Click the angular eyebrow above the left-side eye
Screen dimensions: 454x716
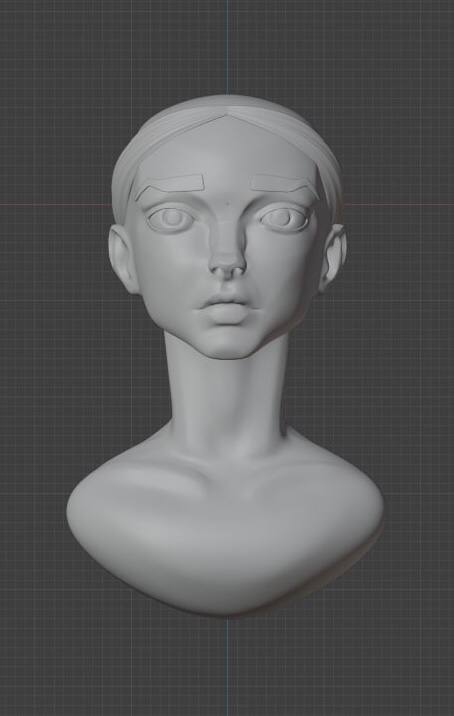tap(169, 185)
